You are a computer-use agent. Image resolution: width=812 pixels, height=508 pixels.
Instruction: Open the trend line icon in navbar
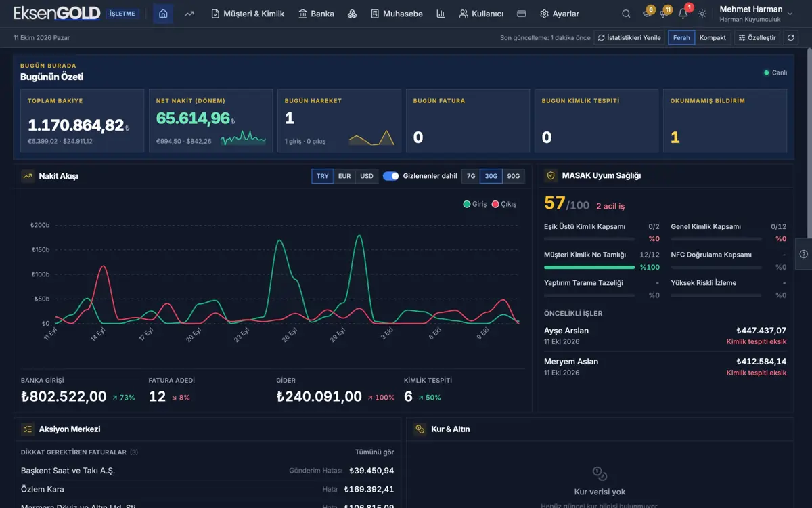coord(189,14)
